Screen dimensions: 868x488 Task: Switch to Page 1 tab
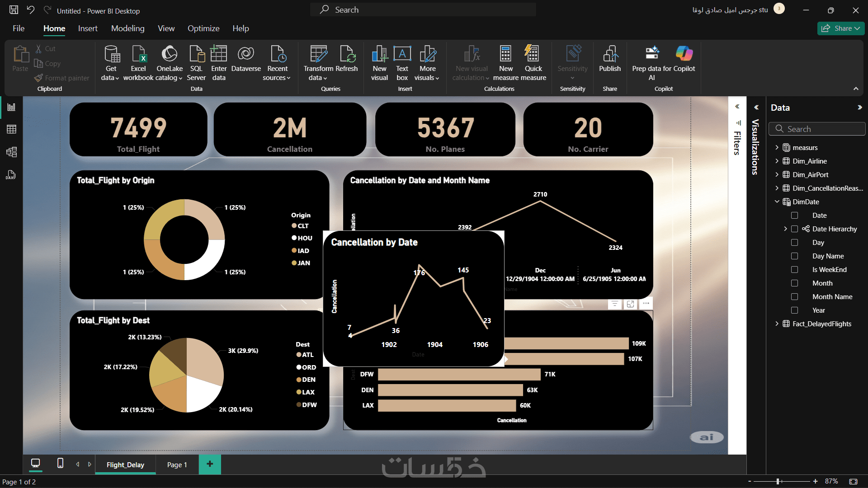click(x=177, y=465)
